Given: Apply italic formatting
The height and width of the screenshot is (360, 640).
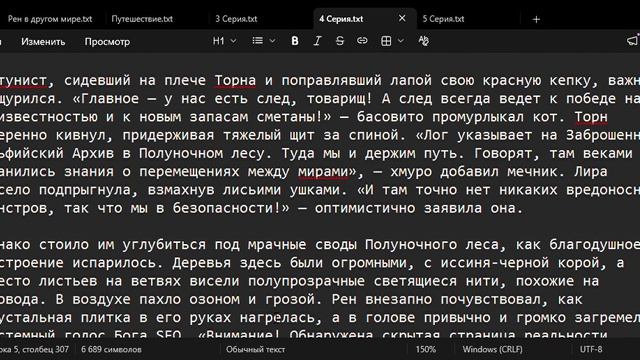Looking at the screenshot, I should point(317,41).
